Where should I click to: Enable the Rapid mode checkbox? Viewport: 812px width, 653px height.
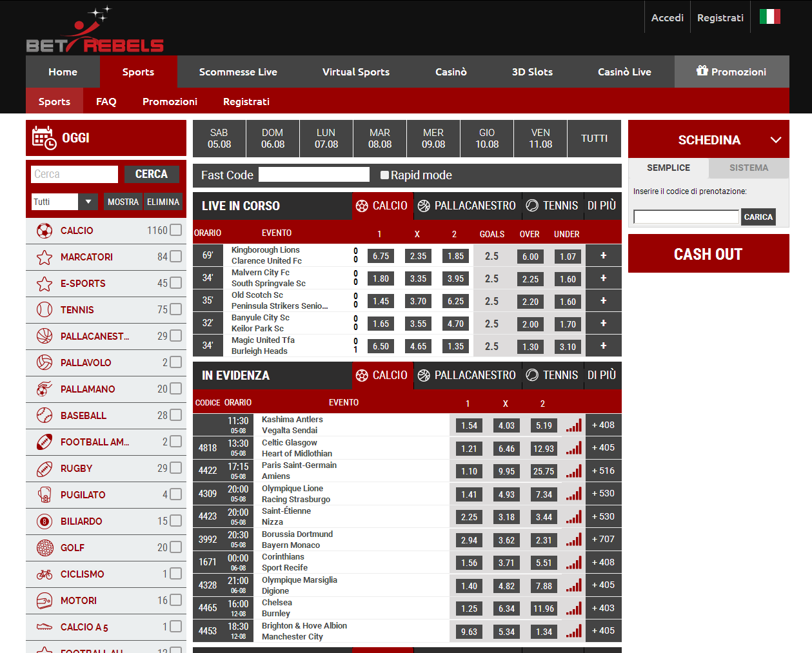pyautogui.click(x=385, y=175)
